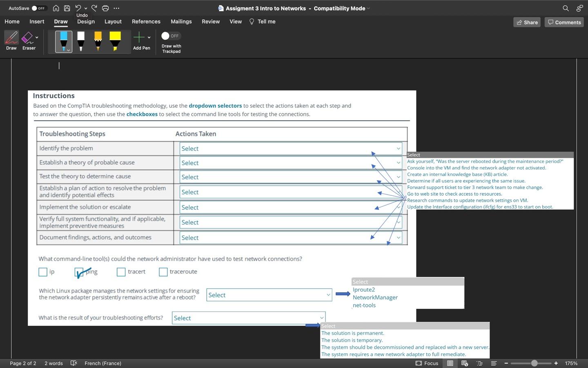This screenshot has height=368, width=588.
Task: Activate the Draw tool
Action: pyautogui.click(x=11, y=40)
